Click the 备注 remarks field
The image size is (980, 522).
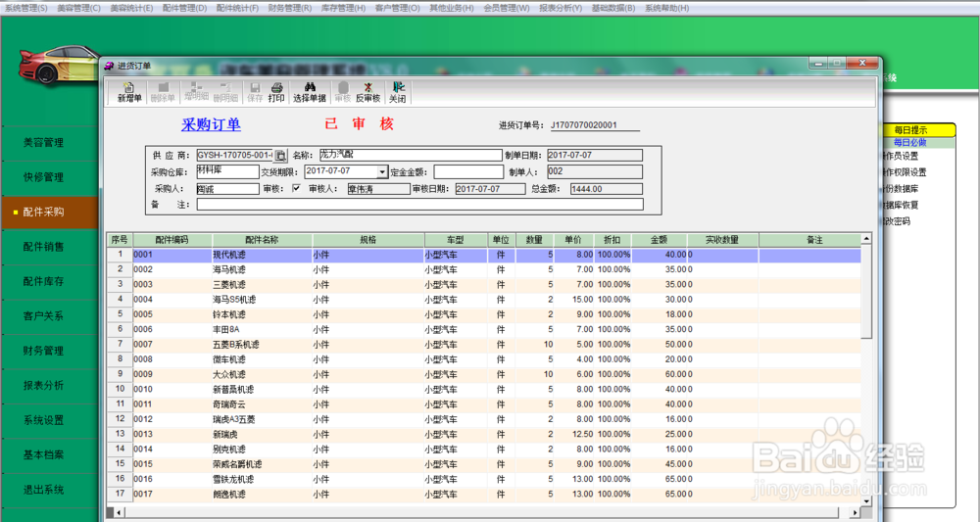click(420, 204)
